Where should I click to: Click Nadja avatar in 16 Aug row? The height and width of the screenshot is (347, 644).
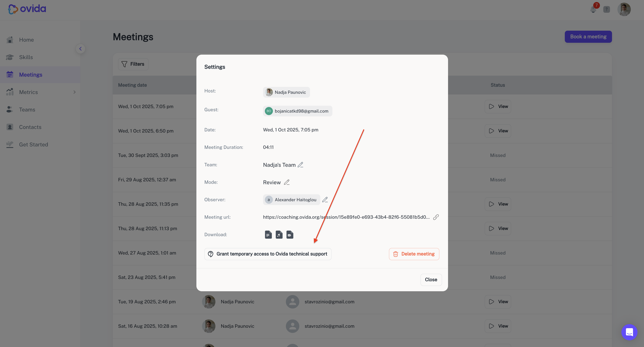point(208,326)
